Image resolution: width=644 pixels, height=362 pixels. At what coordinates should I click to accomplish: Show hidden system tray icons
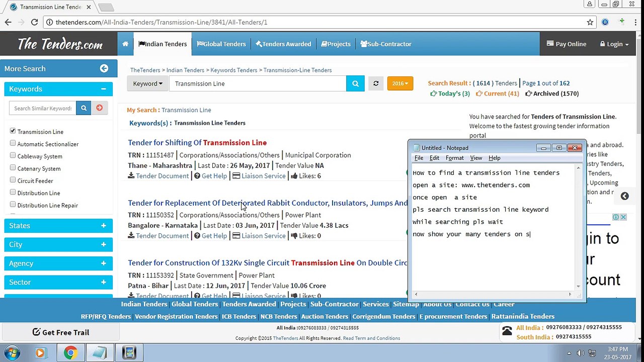[x=569, y=353]
